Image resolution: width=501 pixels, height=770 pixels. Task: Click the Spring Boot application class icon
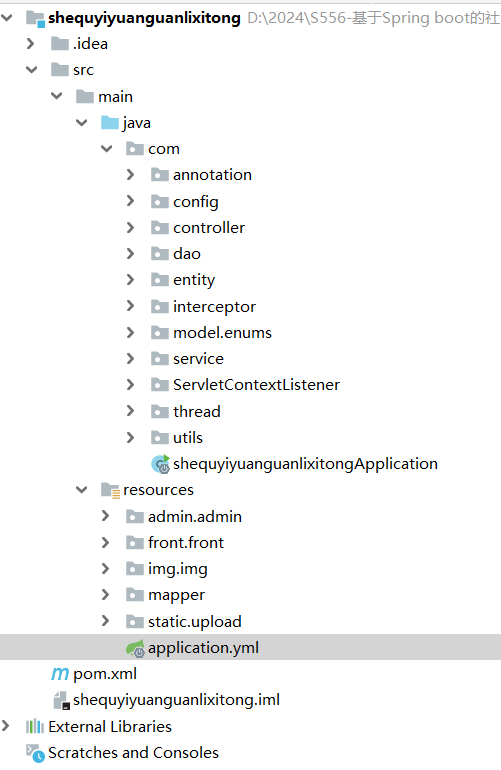click(160, 464)
